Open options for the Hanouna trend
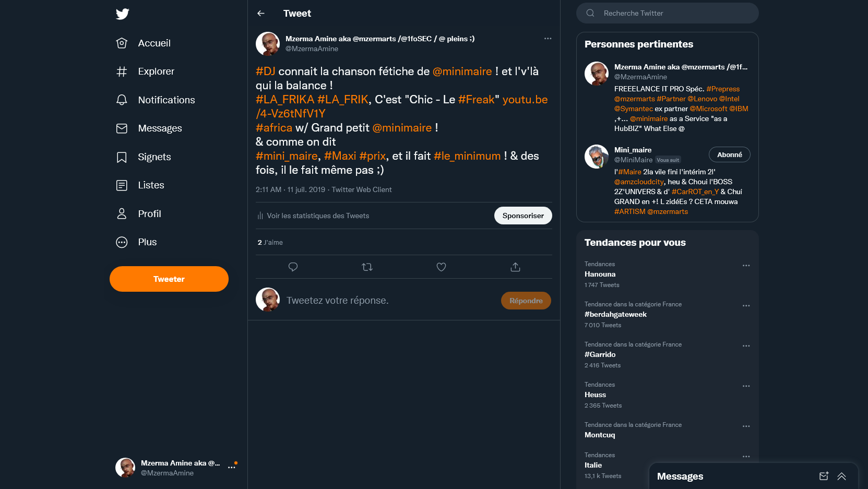 point(746,266)
